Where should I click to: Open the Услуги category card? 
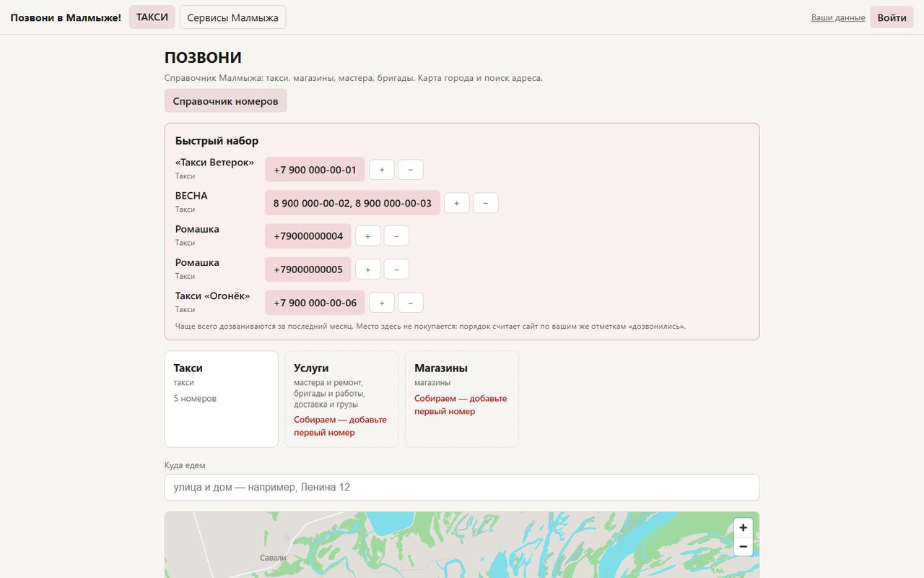[341, 399]
